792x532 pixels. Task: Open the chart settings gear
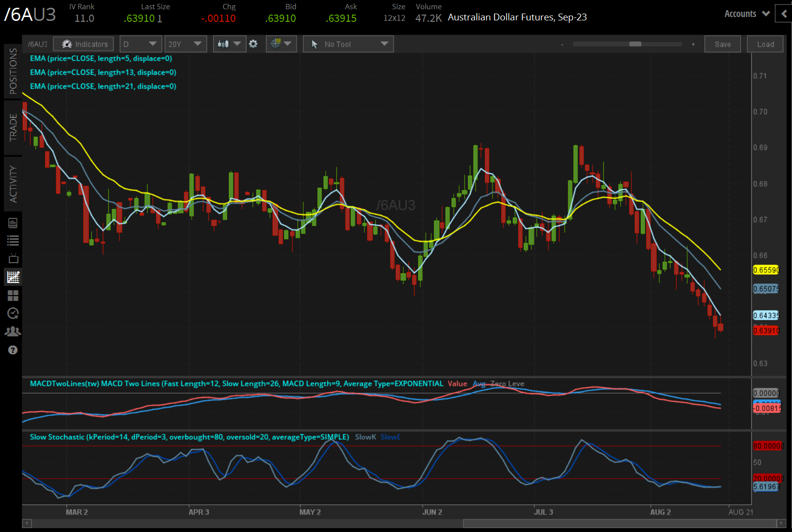(x=253, y=44)
